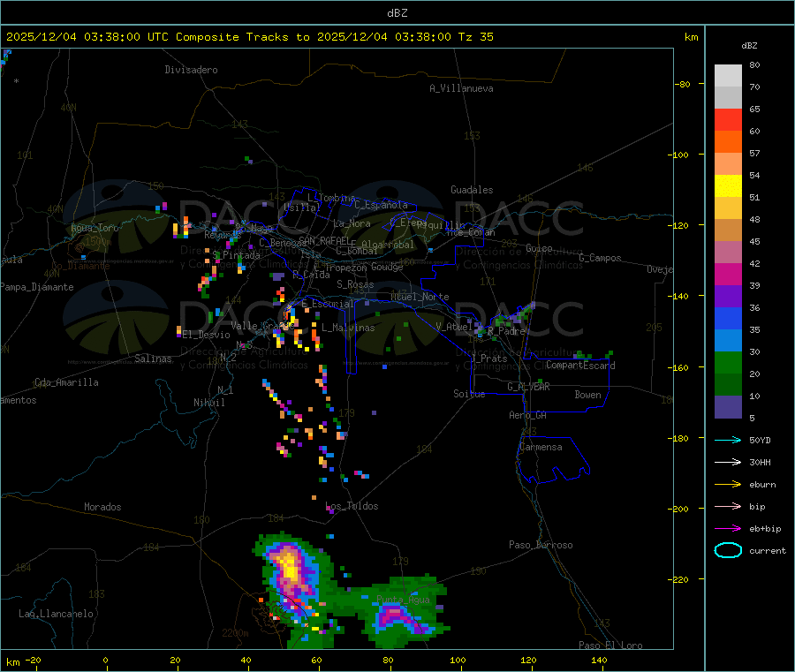Click the 'C_Española' map label
795x672 pixels.
click(x=381, y=205)
